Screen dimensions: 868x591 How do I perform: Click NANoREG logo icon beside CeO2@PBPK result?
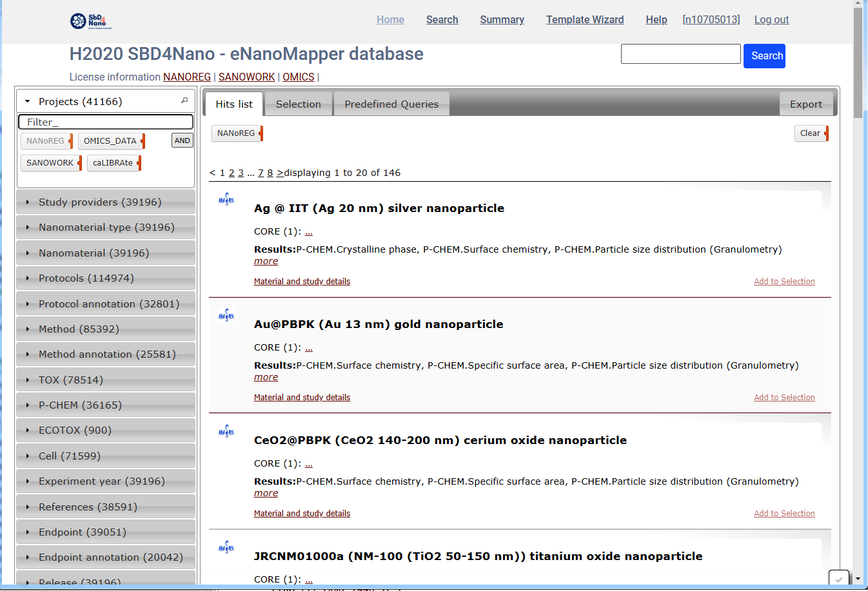226,432
